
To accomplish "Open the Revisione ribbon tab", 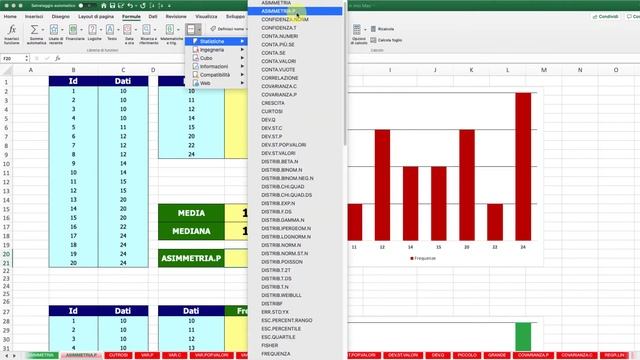I will coord(176,16).
